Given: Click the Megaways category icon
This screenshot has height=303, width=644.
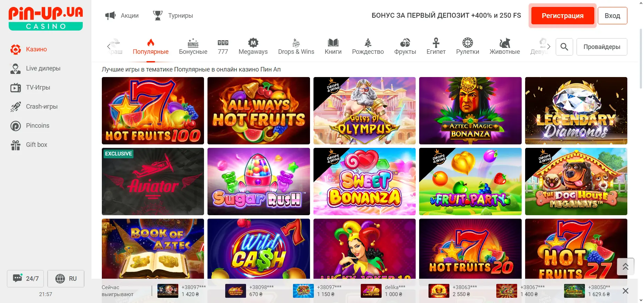Looking at the screenshot, I should click(253, 43).
